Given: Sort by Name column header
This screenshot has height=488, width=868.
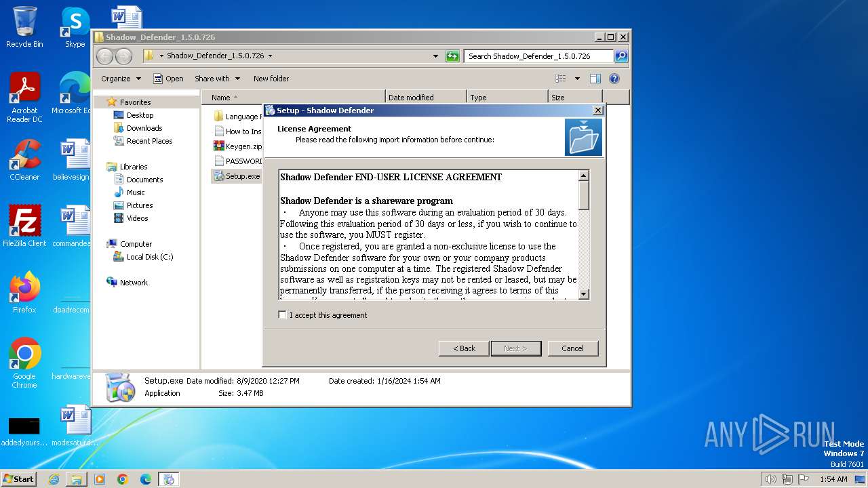Looking at the screenshot, I should click(x=293, y=98).
